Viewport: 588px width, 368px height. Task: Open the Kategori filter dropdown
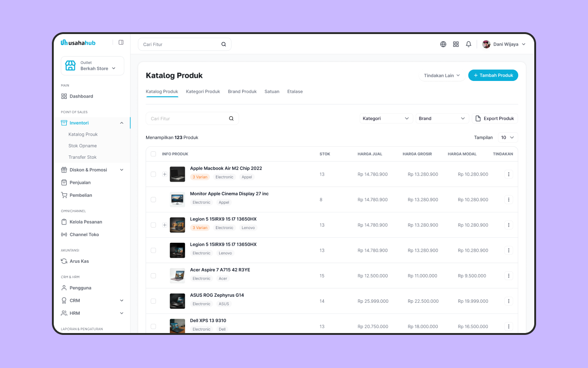pos(386,119)
